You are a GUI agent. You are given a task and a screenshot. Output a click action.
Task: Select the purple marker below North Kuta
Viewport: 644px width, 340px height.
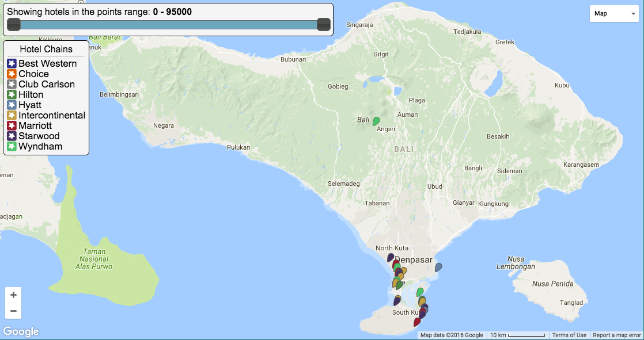pyautogui.click(x=391, y=258)
